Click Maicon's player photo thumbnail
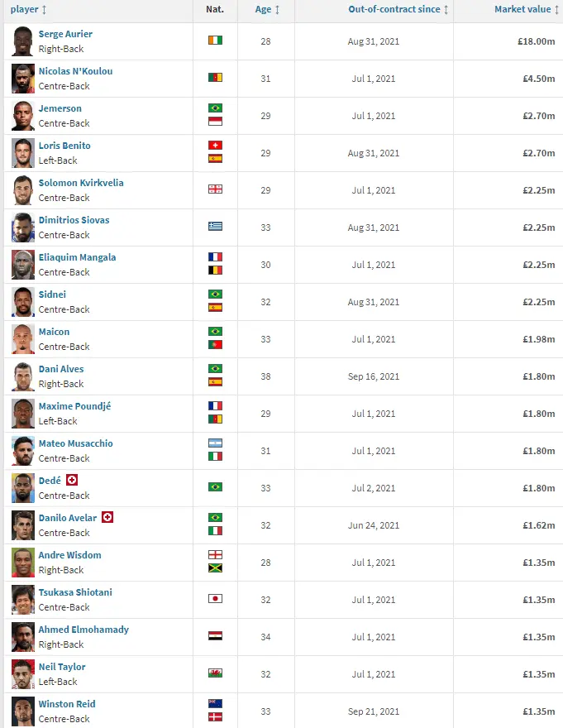This screenshot has height=728, width=563. click(x=22, y=339)
